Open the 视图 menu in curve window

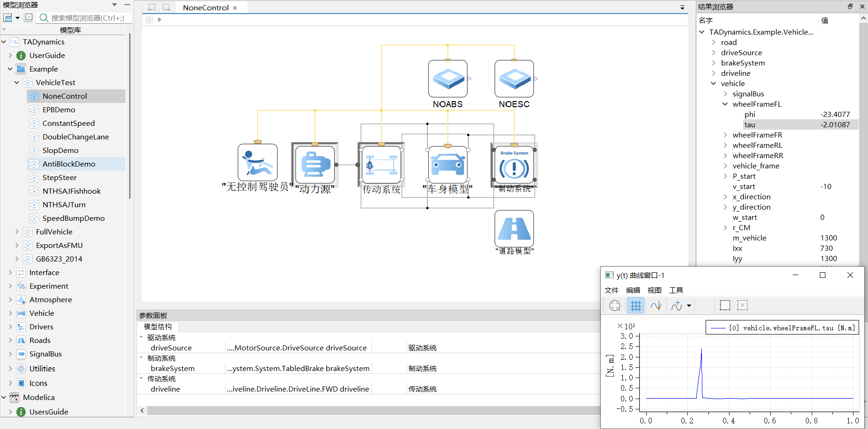[654, 290]
